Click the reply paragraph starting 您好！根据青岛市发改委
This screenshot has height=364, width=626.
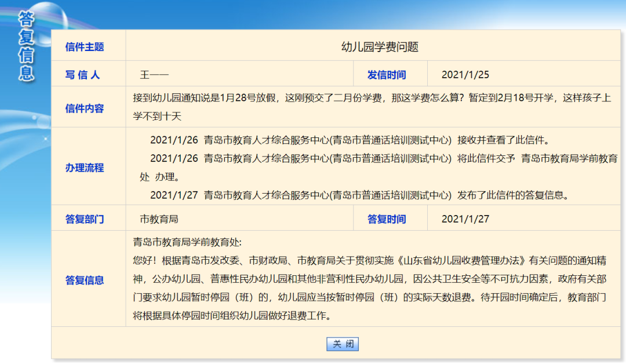coord(370,288)
